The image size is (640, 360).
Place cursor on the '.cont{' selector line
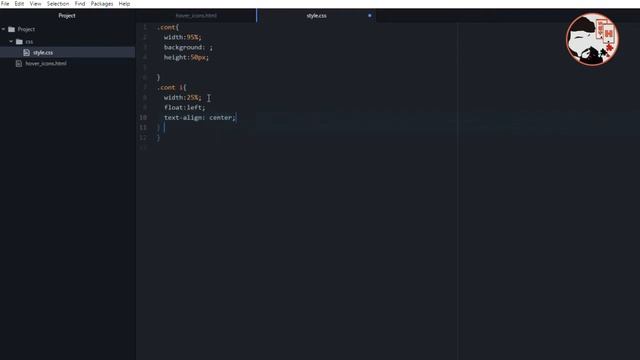(x=168, y=27)
